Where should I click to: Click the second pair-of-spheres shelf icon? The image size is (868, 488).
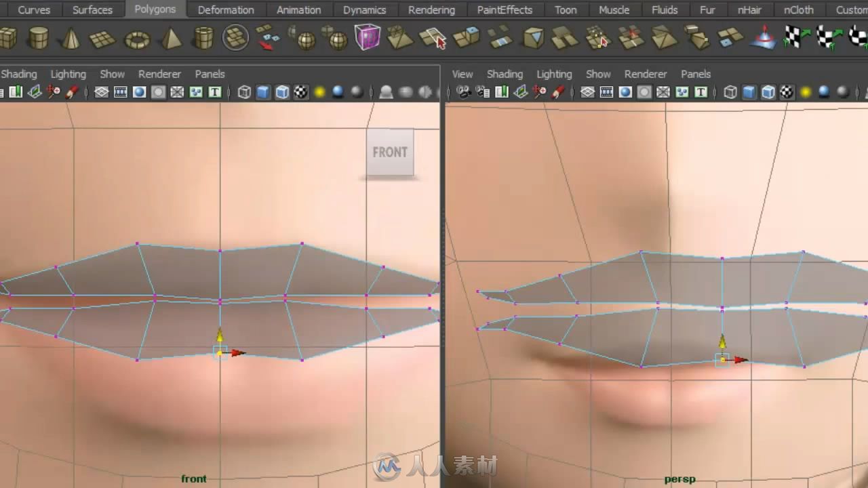334,38
